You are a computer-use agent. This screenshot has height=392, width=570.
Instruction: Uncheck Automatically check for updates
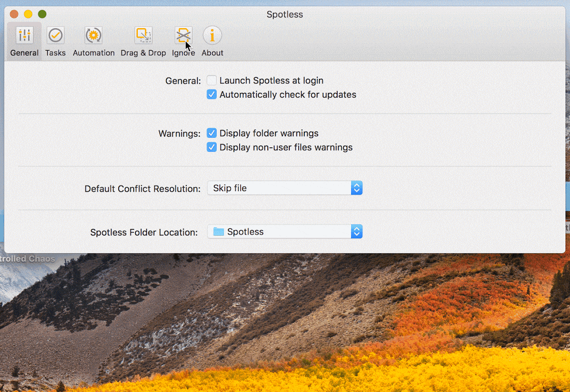[212, 94]
